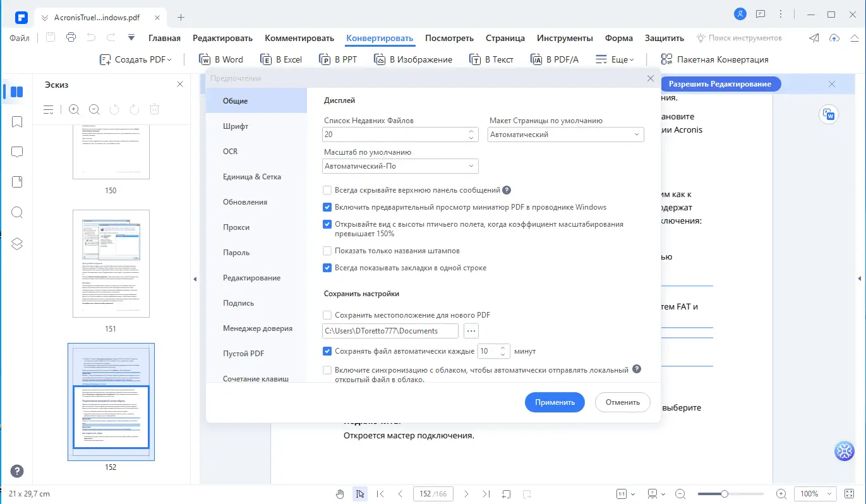866x504 pixels.
Task: Jump to the last page
Action: pyautogui.click(x=486, y=494)
